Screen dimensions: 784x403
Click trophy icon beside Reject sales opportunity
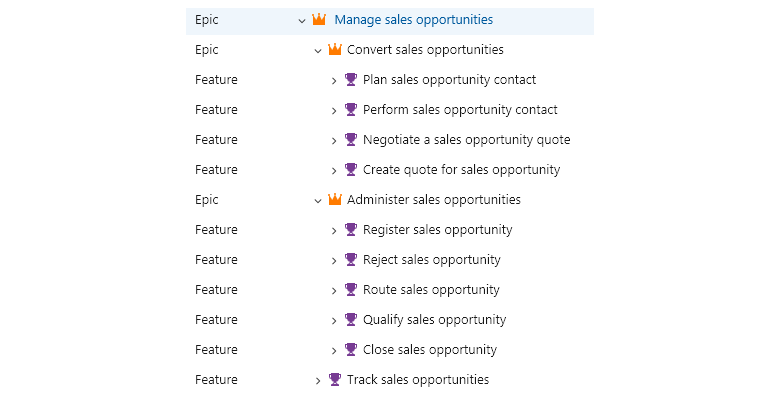click(x=351, y=260)
